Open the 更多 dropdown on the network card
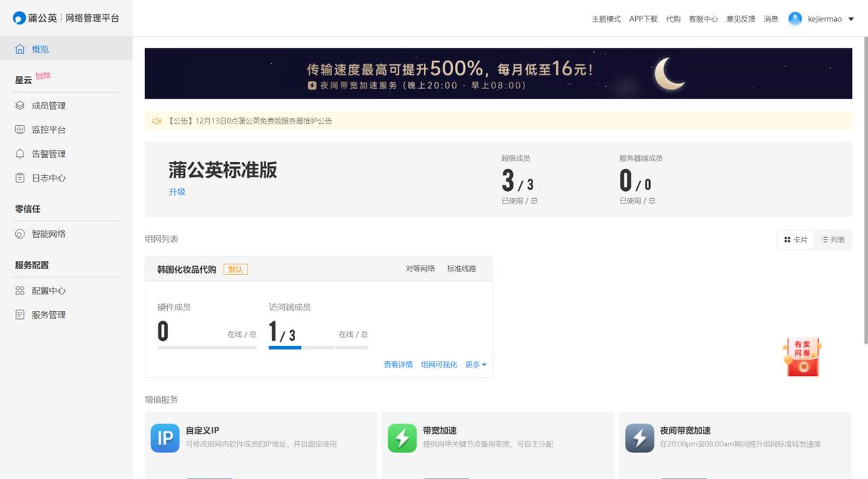 (x=475, y=364)
